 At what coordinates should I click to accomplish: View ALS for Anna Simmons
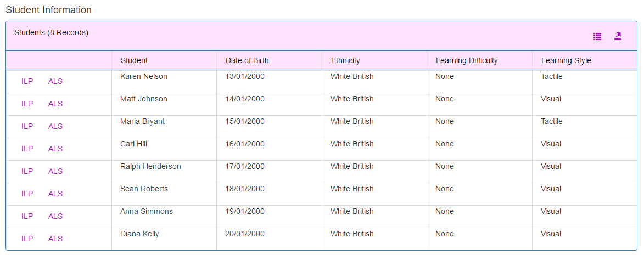pyautogui.click(x=55, y=217)
